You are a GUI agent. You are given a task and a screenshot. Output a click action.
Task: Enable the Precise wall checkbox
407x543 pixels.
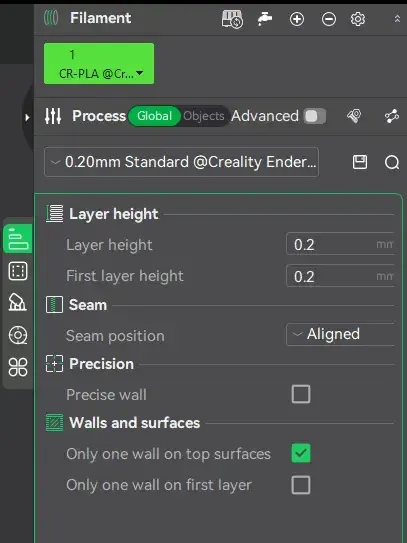point(301,394)
